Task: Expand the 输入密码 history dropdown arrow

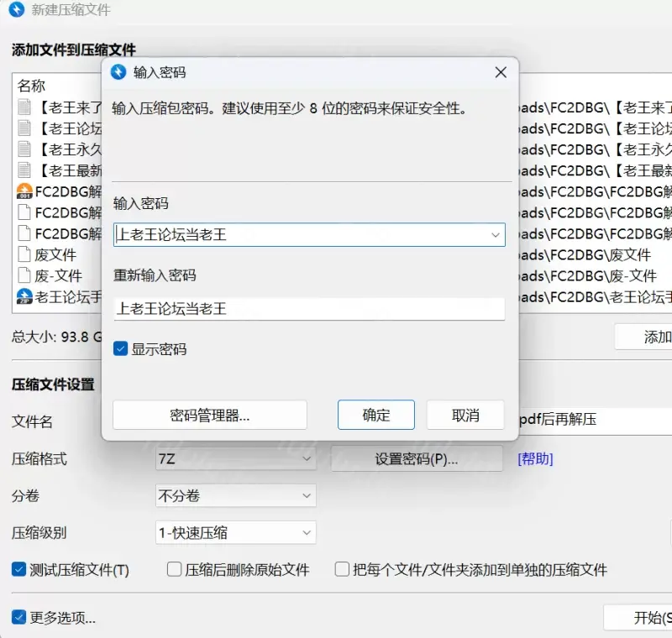Action: coord(496,235)
